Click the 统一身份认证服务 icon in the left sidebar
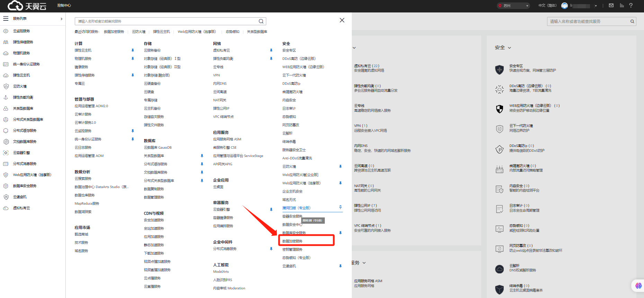This screenshot has width=644, height=298. pyautogui.click(x=6, y=64)
